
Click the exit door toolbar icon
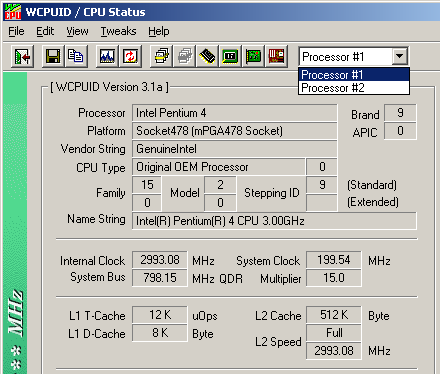click(22, 57)
